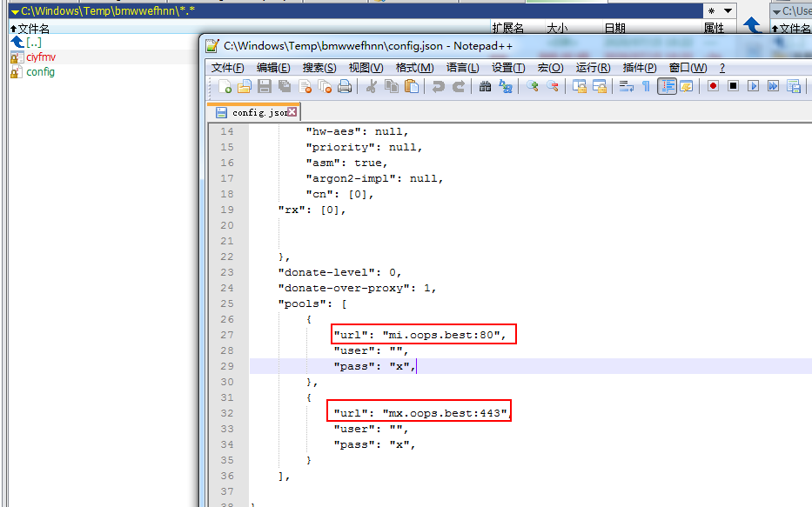Zoom in on the editor text
This screenshot has width=812, height=507.
533,86
